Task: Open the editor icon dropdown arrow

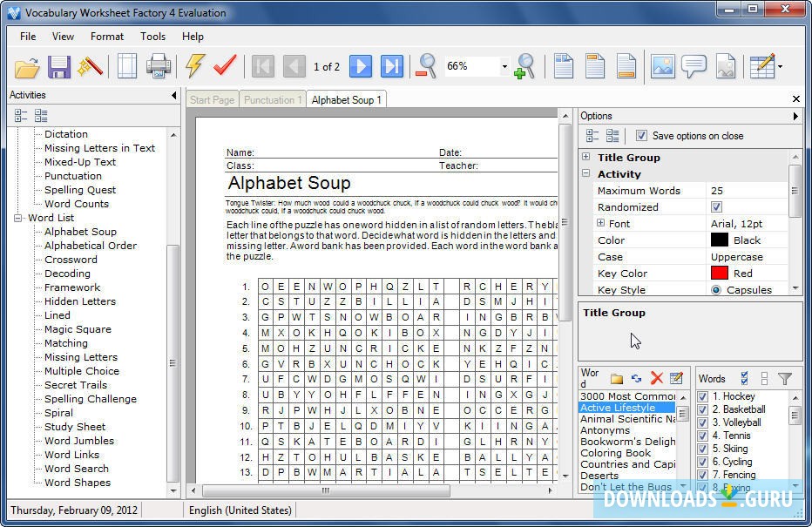Action: pos(780,67)
